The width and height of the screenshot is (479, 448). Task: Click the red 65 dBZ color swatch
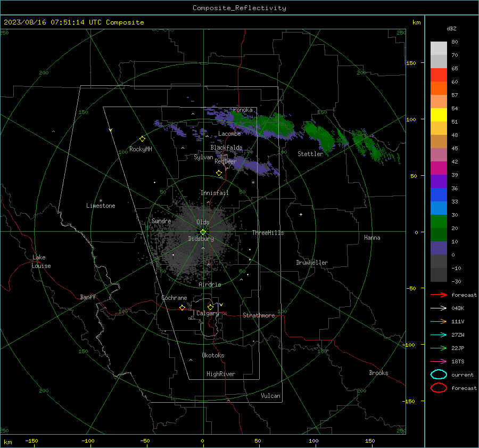[439, 75]
